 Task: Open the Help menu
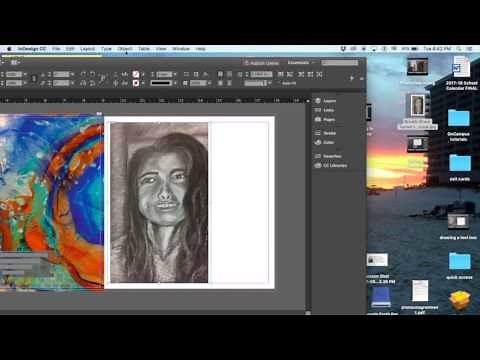coord(200,49)
